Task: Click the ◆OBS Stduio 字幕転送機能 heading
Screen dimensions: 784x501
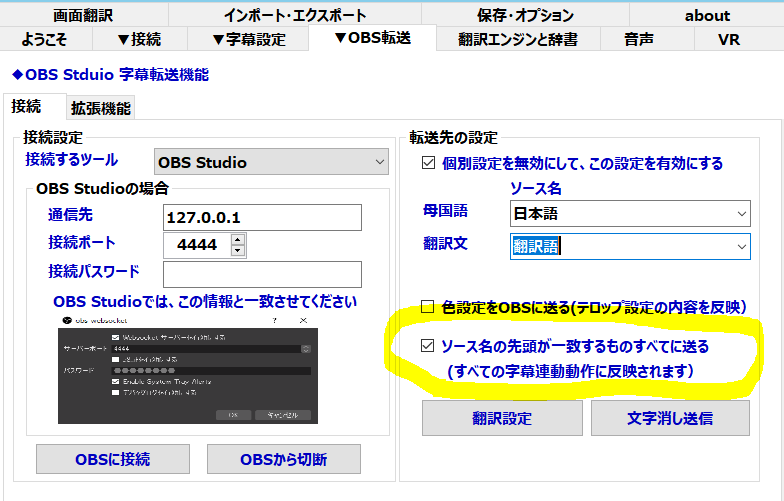Action: [x=110, y=75]
